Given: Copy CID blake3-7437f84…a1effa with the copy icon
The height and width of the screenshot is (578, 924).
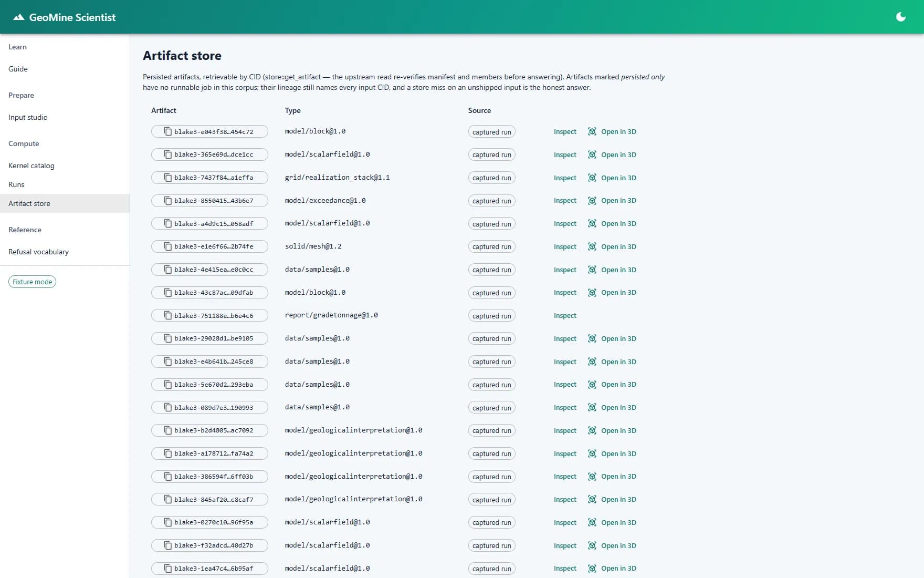Looking at the screenshot, I should point(167,178).
